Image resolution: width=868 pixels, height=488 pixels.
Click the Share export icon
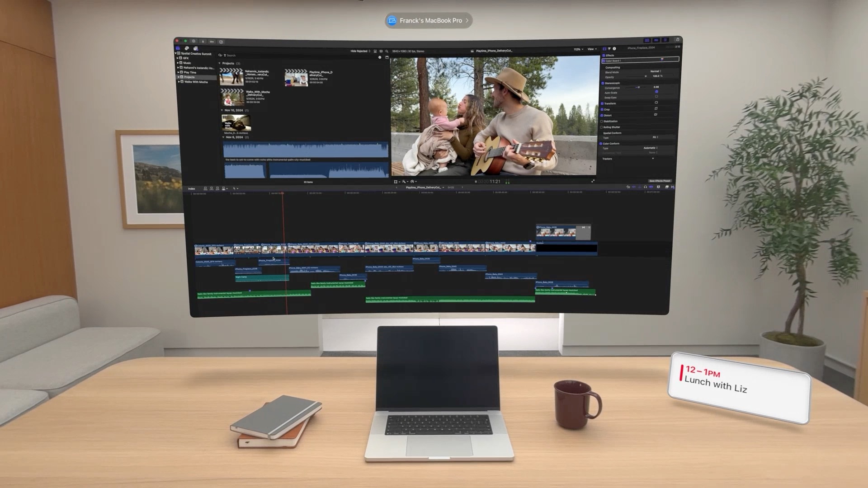point(678,39)
